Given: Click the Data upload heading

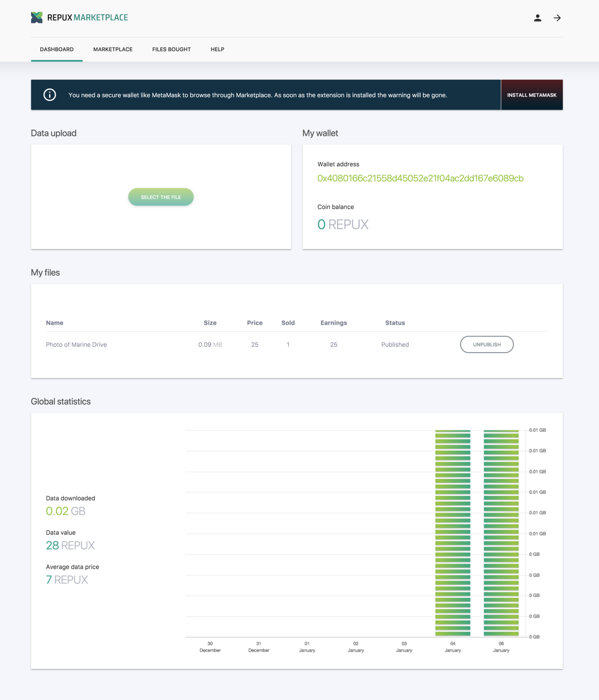Looking at the screenshot, I should [x=54, y=133].
